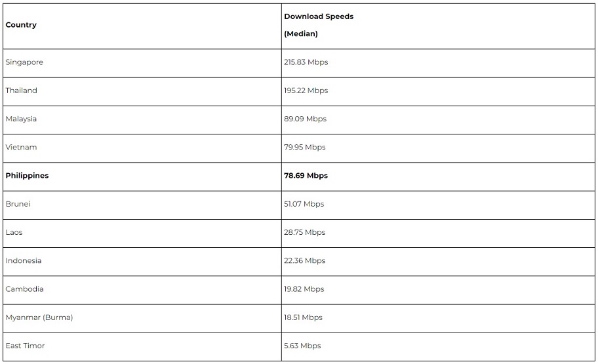598x364 pixels.
Task: Select the bold 78.69 Mbps value
Action: pos(306,176)
